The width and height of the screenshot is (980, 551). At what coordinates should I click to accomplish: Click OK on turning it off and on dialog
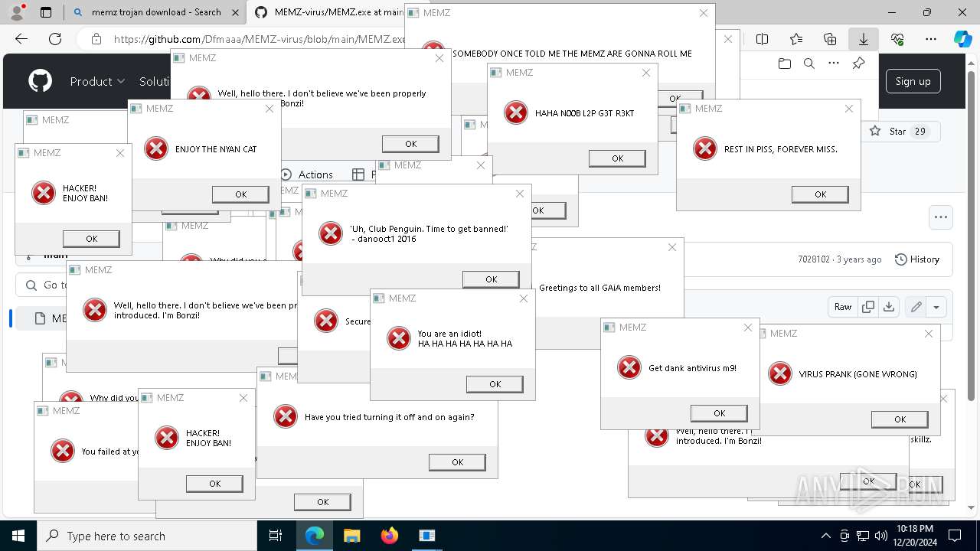pos(457,462)
